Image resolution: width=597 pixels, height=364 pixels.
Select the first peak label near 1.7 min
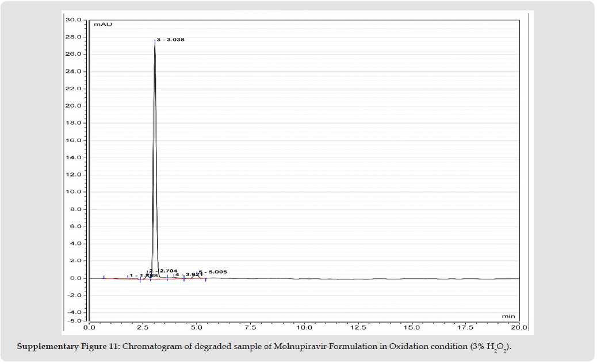[x=143, y=276]
